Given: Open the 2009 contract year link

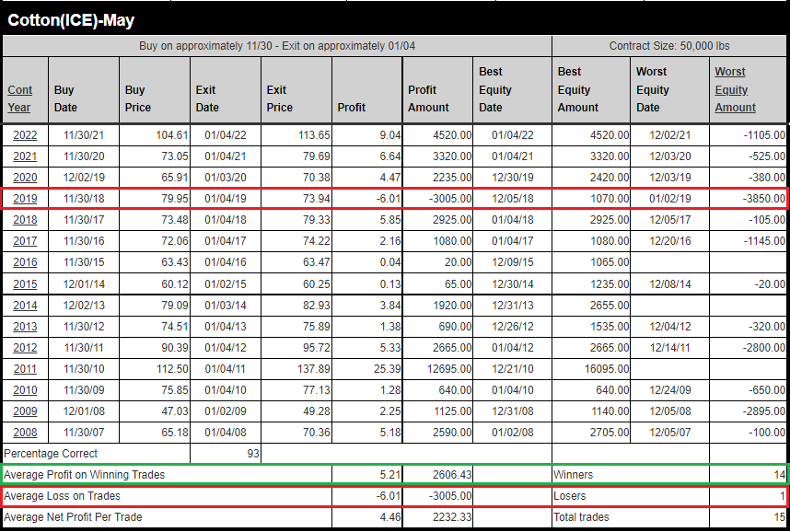Looking at the screenshot, I should 25,411.
